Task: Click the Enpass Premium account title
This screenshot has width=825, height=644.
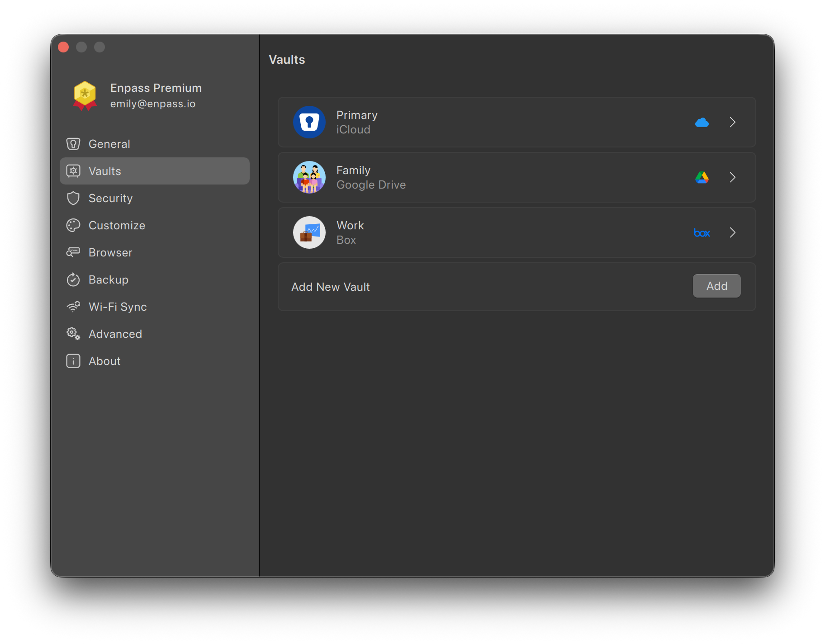Action: point(156,88)
